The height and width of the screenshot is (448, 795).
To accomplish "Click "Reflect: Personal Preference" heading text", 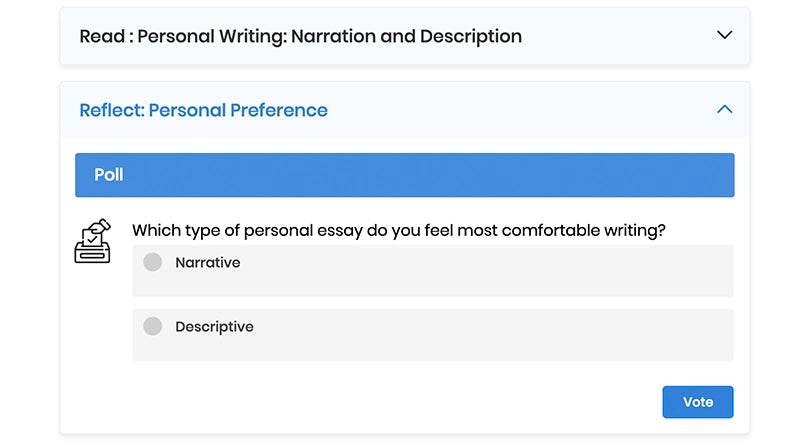I will [203, 110].
